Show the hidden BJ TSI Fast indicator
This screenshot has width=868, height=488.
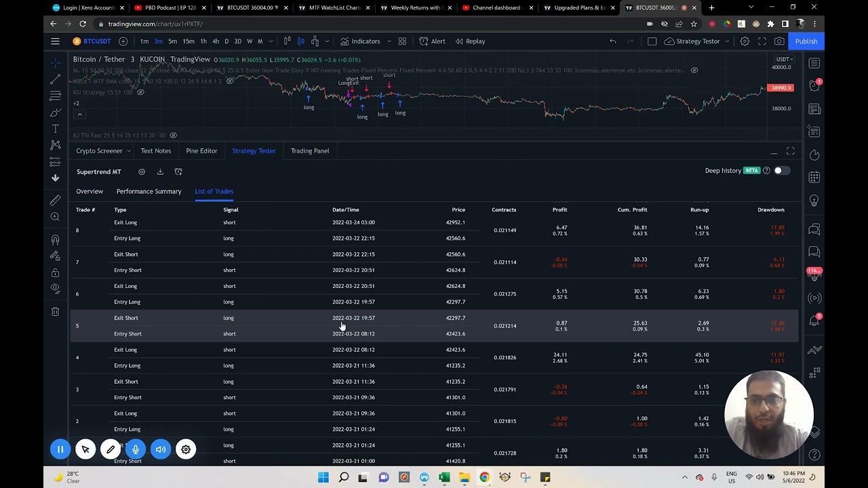173,136
